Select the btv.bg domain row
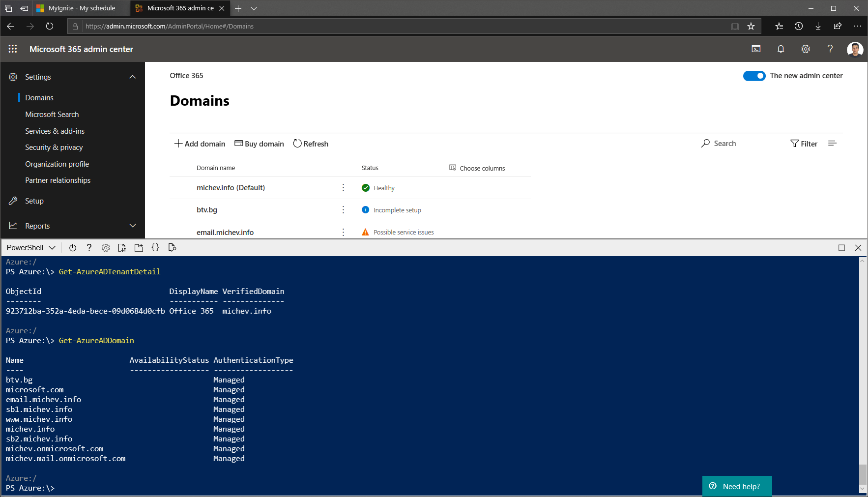868x497 pixels. click(350, 210)
